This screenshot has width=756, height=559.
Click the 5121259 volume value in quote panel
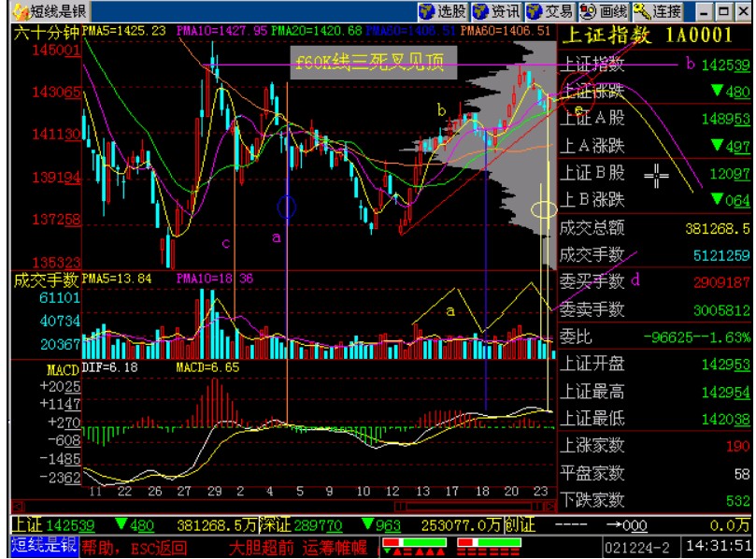click(x=721, y=255)
